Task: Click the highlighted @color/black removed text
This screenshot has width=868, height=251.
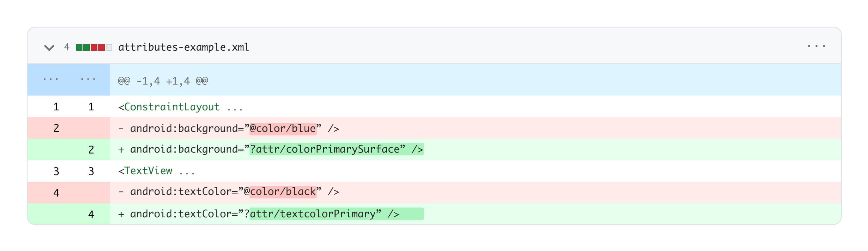Action: tap(283, 192)
